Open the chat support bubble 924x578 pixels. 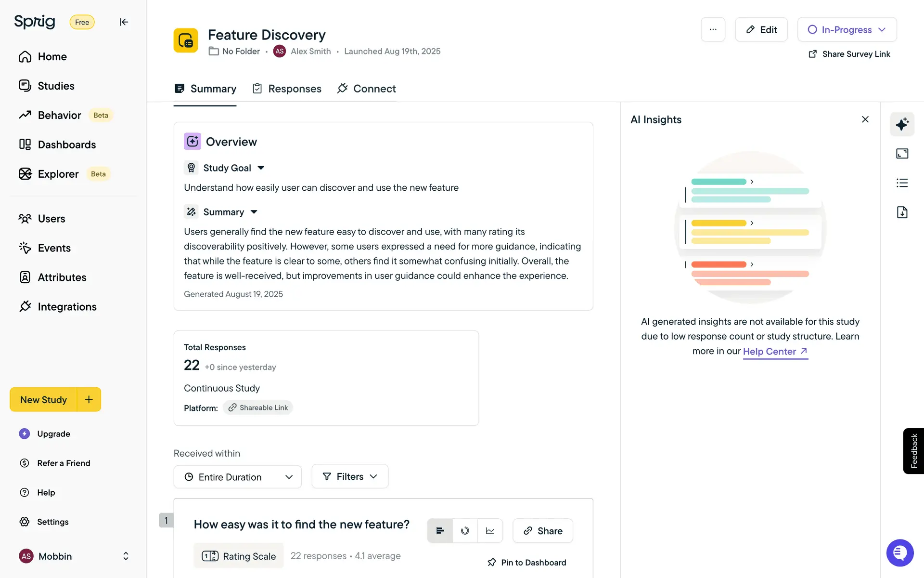point(899,552)
